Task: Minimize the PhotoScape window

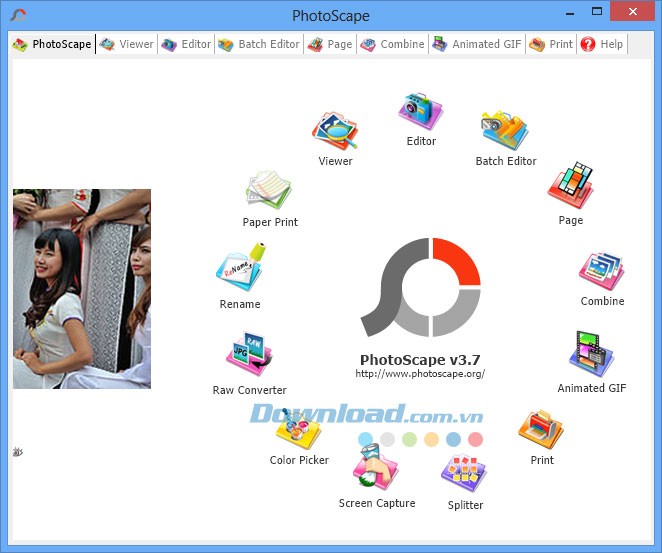Action: click(570, 13)
